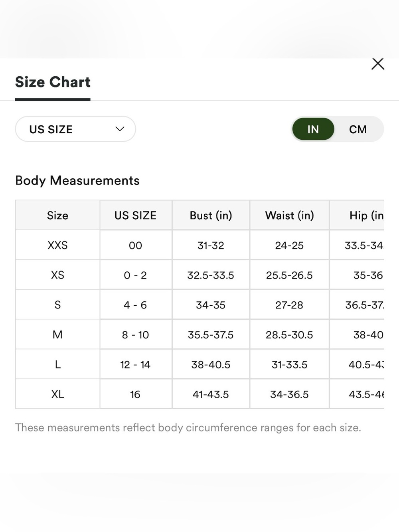The height and width of the screenshot is (532, 399).
Task: Click the 8 - 10 US size cell
Action: tap(136, 334)
